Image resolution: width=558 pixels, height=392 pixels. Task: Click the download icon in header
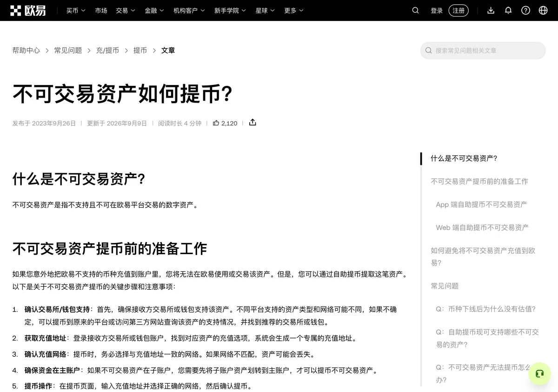tap(491, 10)
